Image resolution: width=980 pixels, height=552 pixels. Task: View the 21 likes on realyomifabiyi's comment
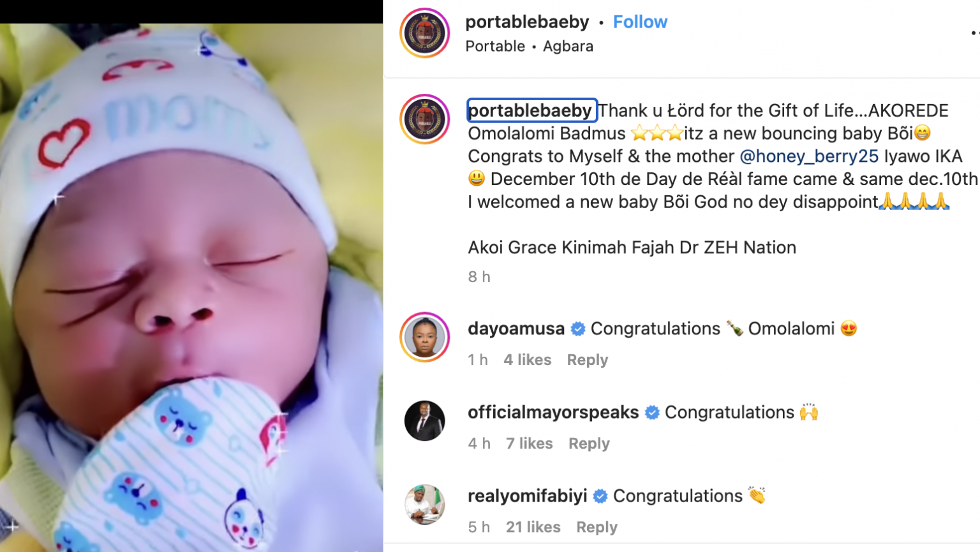click(533, 527)
